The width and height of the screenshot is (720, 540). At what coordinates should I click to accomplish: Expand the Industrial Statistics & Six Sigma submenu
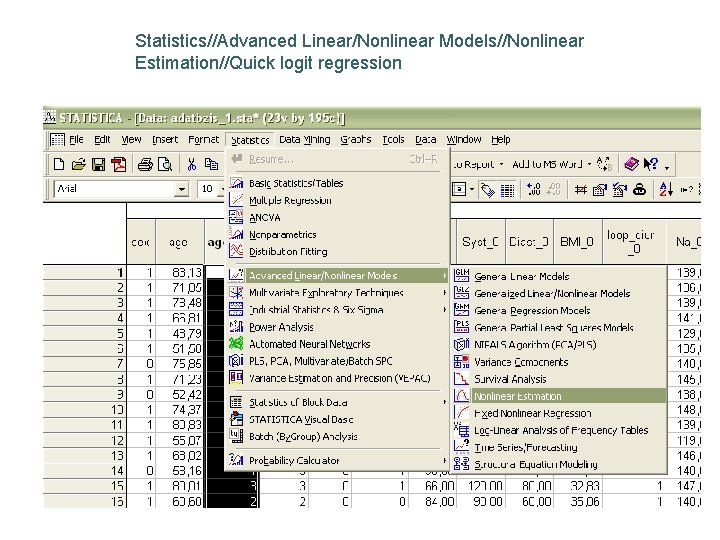tap(444, 309)
